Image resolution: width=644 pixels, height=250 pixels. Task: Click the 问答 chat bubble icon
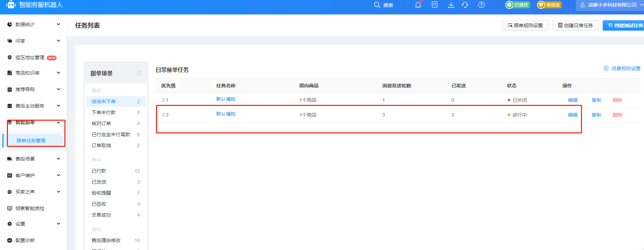point(10,41)
